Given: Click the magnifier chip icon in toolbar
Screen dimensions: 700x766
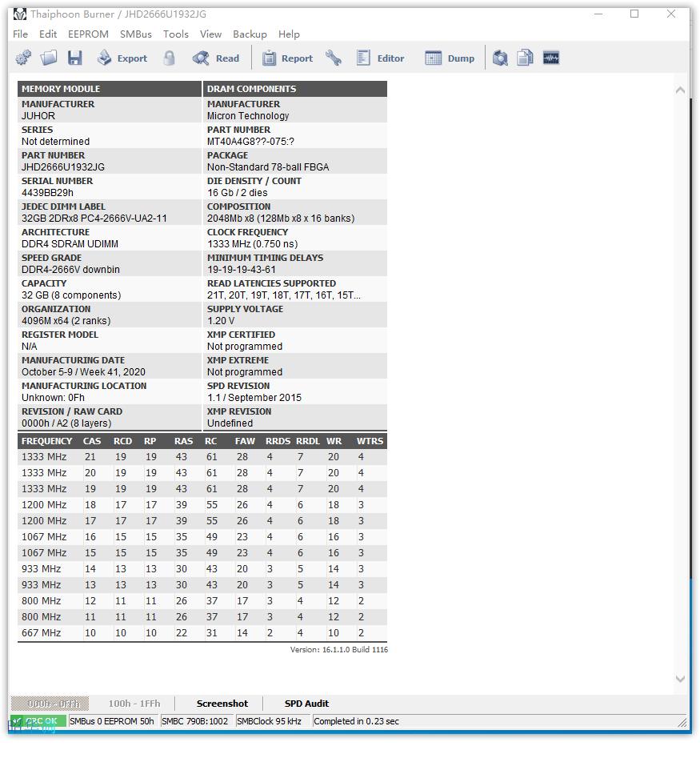Looking at the screenshot, I should pyautogui.click(x=500, y=58).
